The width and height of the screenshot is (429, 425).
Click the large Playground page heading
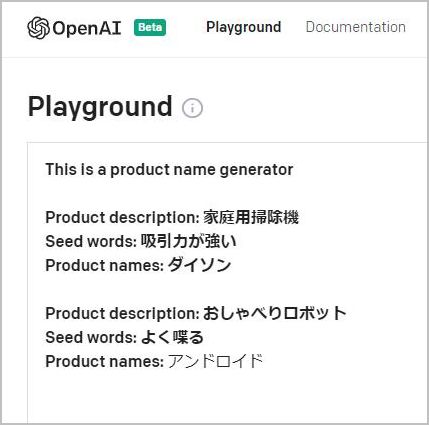tap(100, 107)
